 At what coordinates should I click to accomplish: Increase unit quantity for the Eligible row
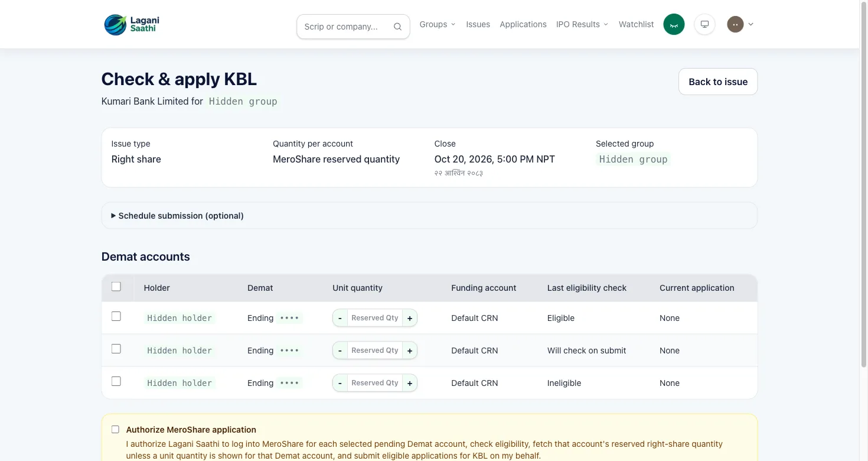410,318
